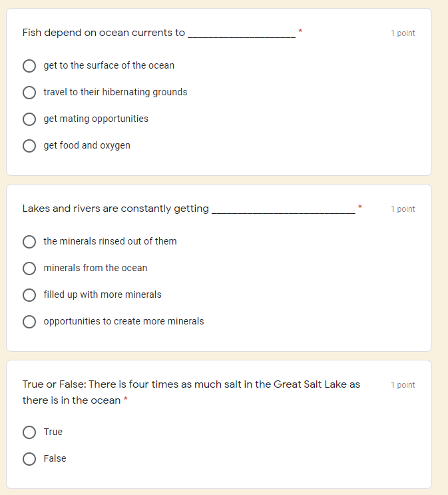Pick the 'get mating opportunities' answer
Viewport: 448px width, 495px height.
(x=29, y=119)
